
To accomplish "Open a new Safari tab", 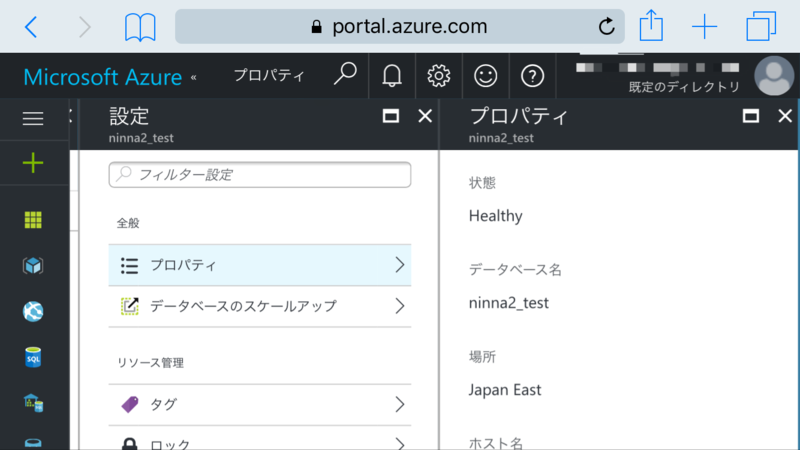I will [705, 27].
